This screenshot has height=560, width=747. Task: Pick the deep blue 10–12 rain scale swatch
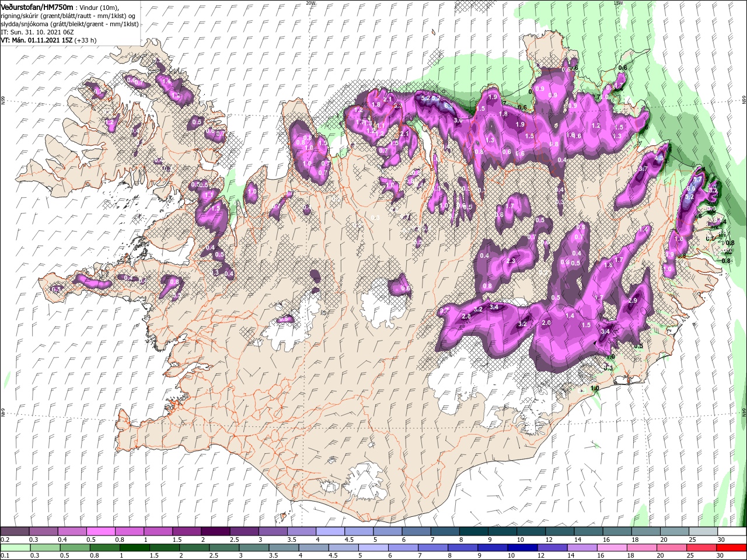click(x=521, y=548)
